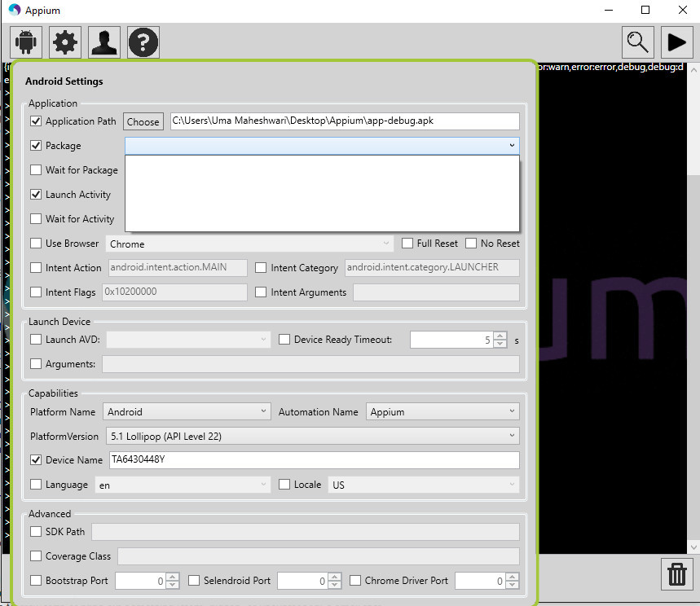This screenshot has height=606, width=700.
Task: Tick the Intent Category checkbox
Action: pyautogui.click(x=261, y=268)
